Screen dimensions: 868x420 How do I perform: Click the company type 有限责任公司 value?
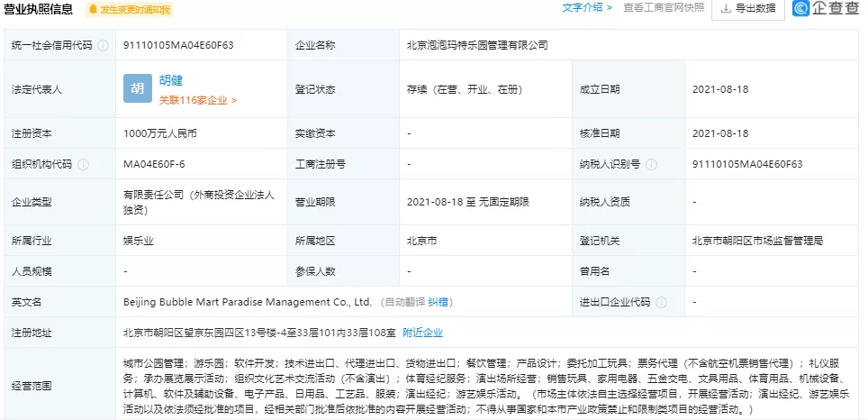199,203
